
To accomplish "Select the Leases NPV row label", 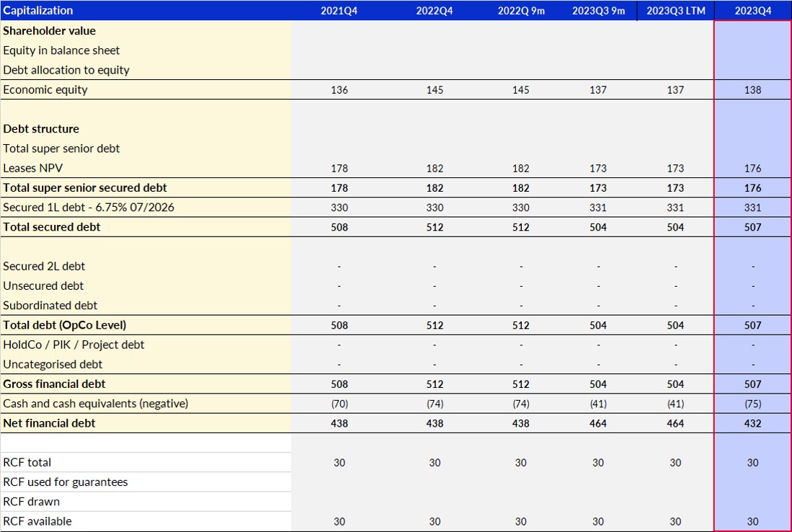I will [x=34, y=168].
